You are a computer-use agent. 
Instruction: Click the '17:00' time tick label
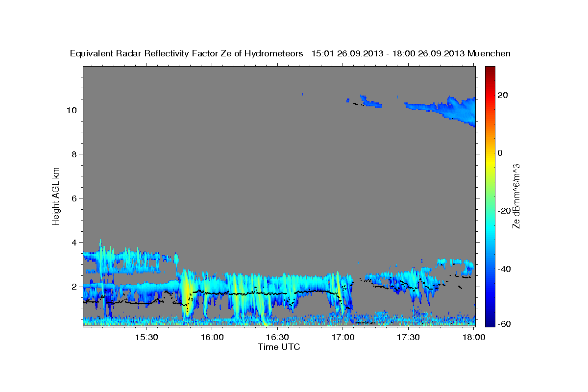[343, 337]
